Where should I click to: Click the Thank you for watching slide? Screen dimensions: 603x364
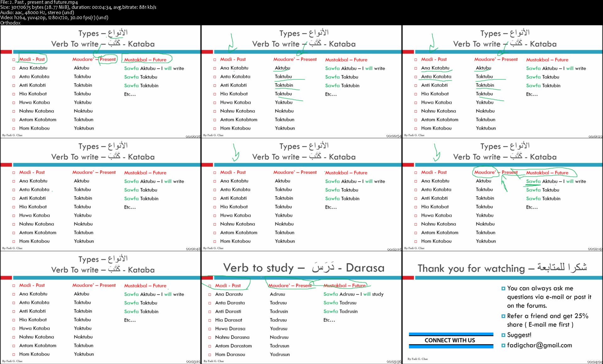(x=502, y=307)
